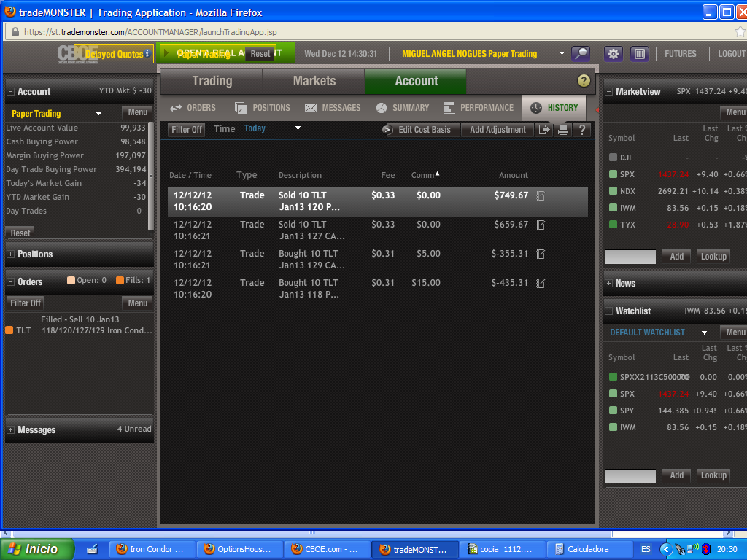Toggle Orders panel Filter Off button

point(26,303)
